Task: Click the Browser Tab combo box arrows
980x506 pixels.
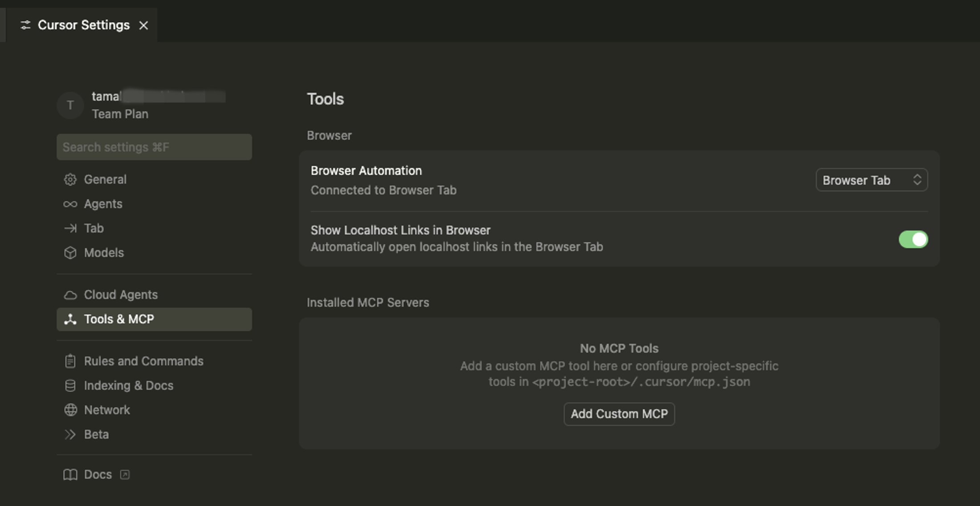Action: 918,180
